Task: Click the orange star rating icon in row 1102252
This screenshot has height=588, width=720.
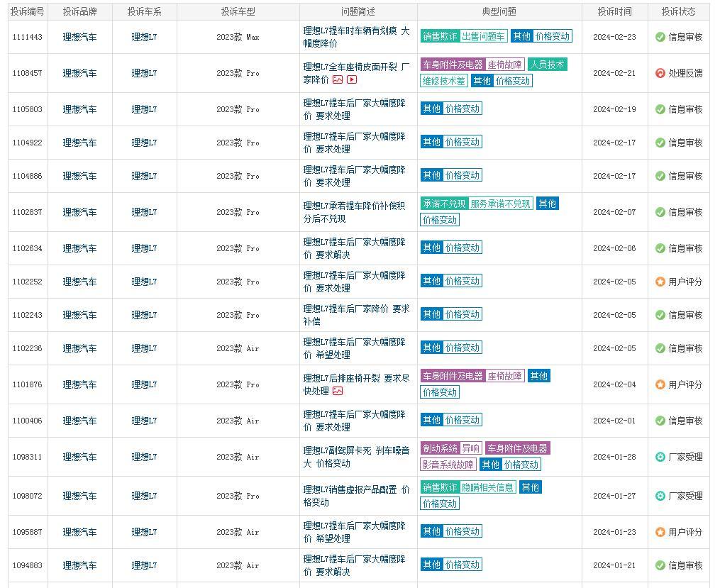Action: tap(660, 282)
